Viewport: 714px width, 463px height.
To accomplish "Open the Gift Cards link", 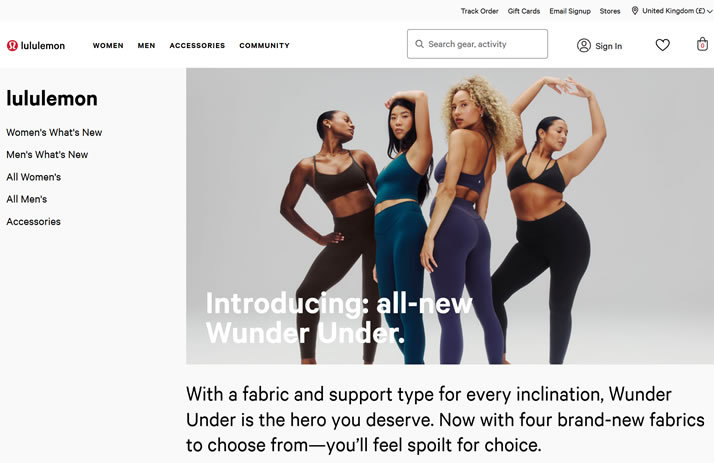I will pos(524,11).
